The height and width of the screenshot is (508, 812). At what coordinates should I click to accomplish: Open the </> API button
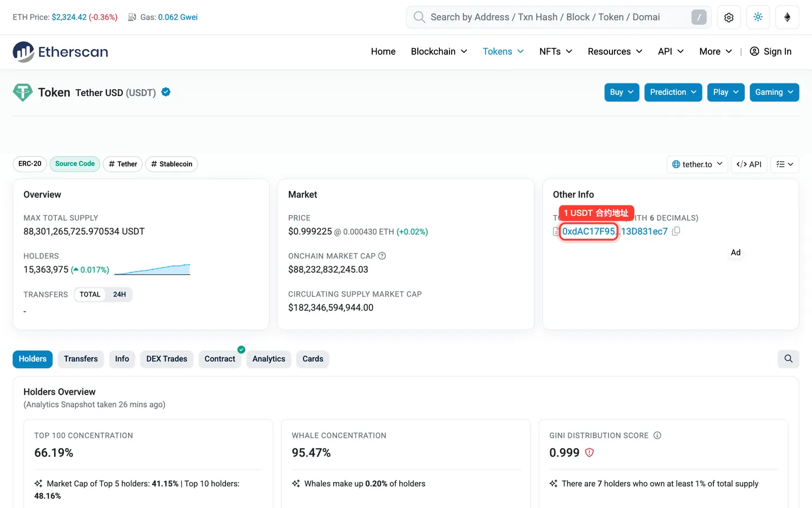(749, 164)
